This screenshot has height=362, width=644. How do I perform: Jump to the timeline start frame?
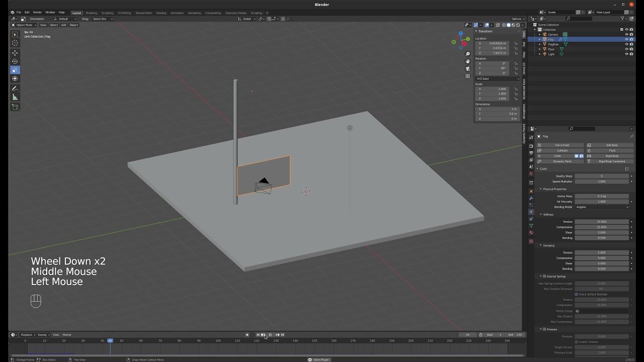pyautogui.click(x=258, y=335)
